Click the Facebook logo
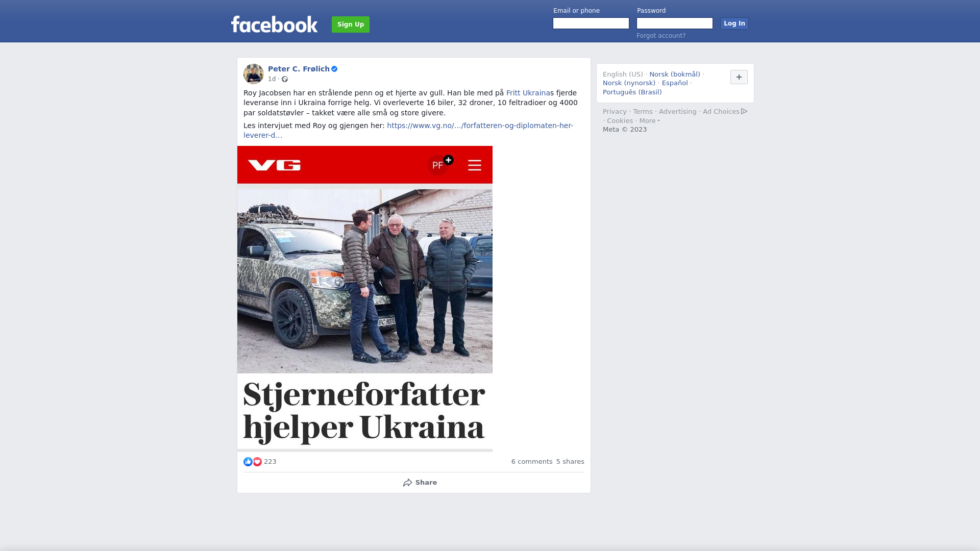The image size is (980, 551). point(274,24)
